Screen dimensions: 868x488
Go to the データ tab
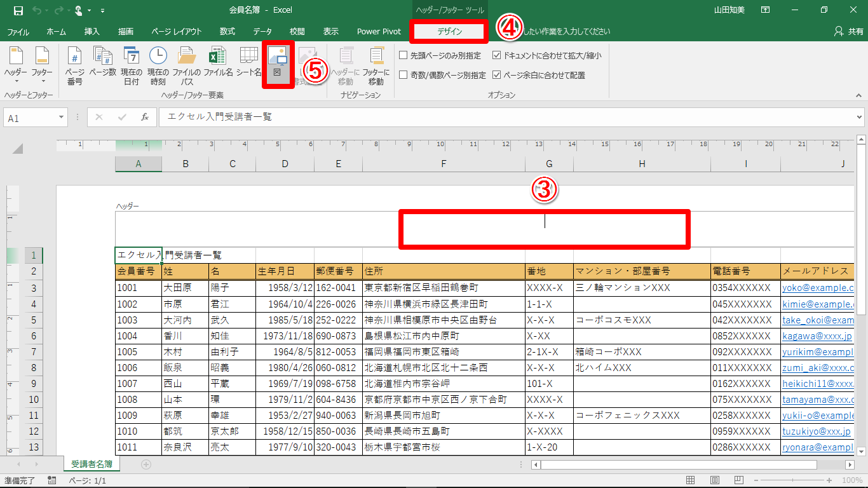[262, 32]
